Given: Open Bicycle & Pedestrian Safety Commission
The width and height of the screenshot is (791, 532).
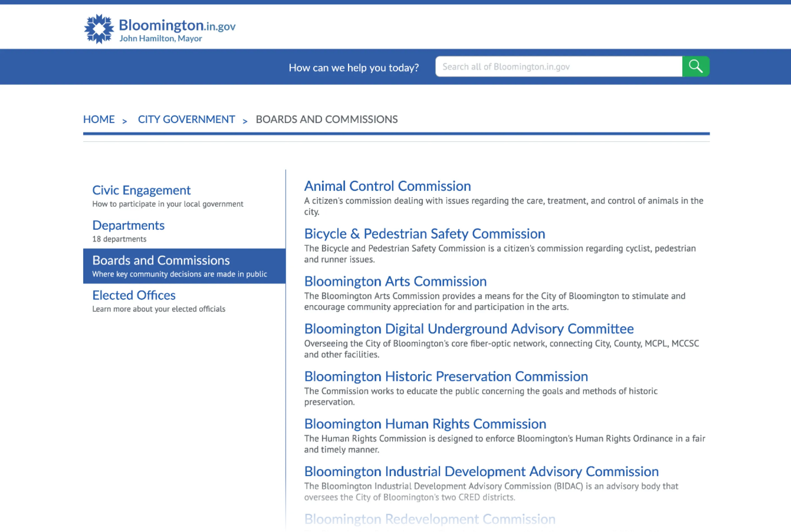Looking at the screenshot, I should coord(425,233).
